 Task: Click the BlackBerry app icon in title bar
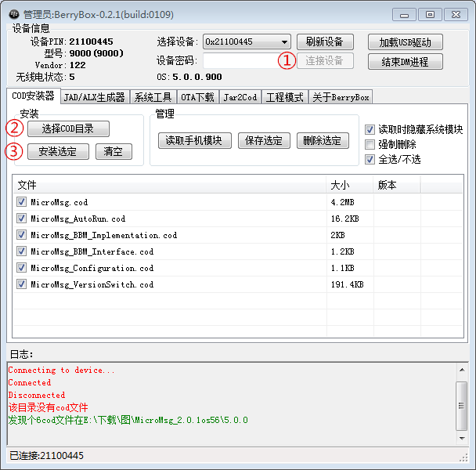point(14,14)
